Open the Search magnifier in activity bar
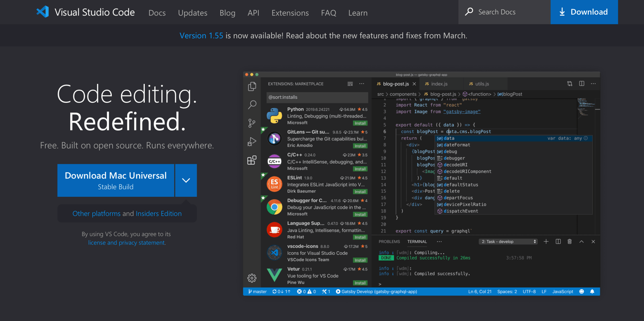This screenshot has width=644, height=321. point(252,104)
